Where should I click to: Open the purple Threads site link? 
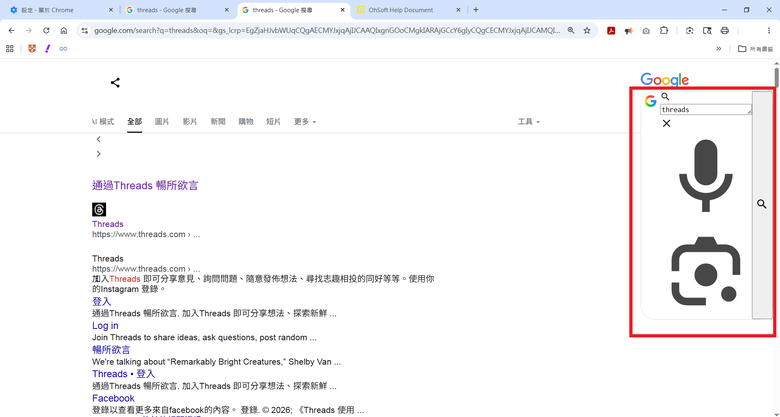click(x=107, y=224)
